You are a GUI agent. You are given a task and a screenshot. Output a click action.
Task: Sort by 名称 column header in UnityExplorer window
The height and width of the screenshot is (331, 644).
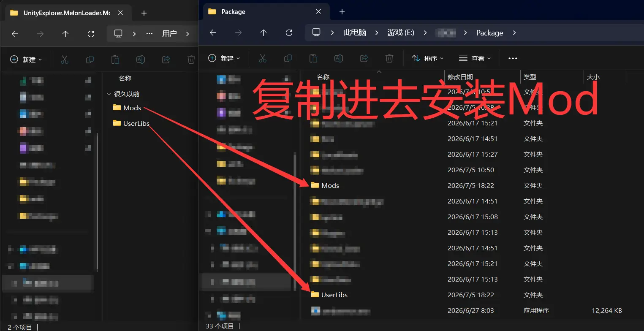tap(125, 78)
